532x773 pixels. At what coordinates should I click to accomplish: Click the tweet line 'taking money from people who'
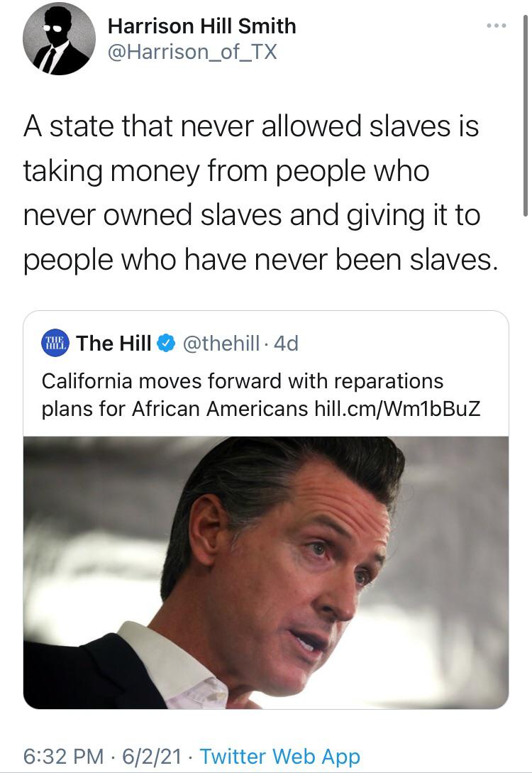tap(226, 171)
